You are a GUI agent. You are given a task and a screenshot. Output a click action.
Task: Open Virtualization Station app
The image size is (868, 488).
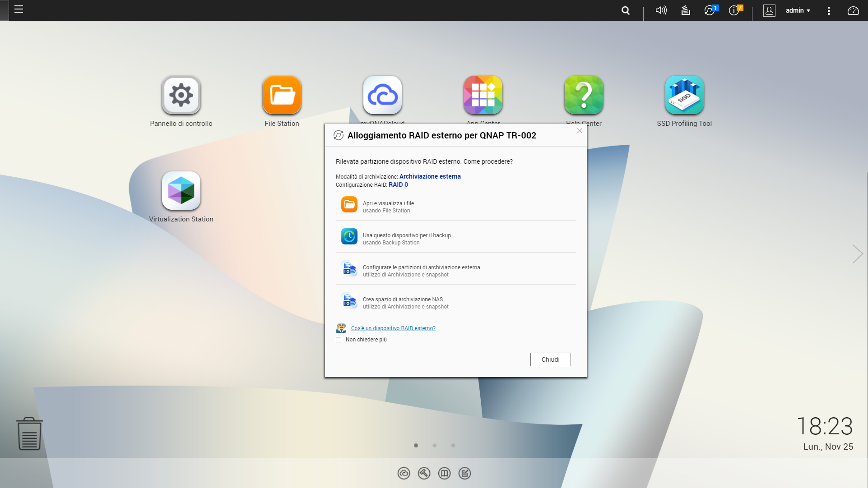click(x=181, y=191)
